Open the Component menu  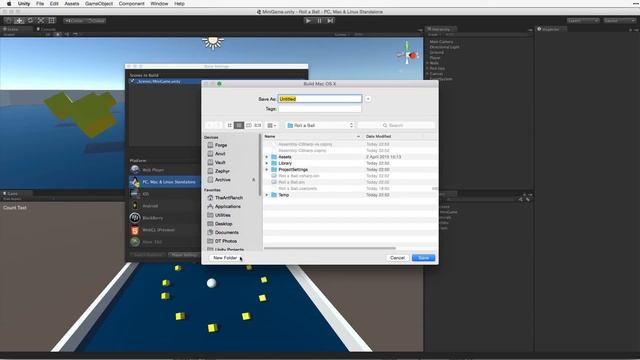(132, 4)
